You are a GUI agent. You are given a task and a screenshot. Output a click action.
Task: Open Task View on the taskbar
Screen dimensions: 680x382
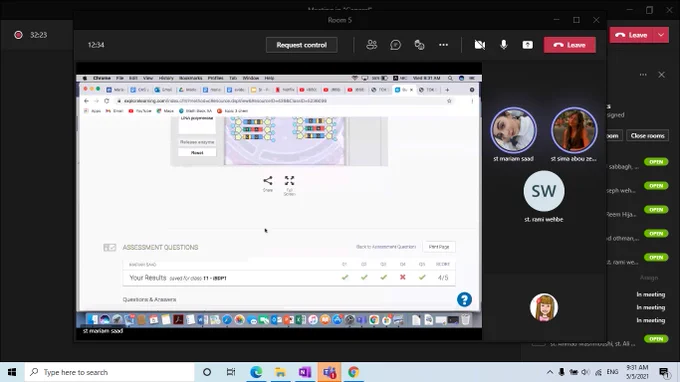(x=231, y=372)
